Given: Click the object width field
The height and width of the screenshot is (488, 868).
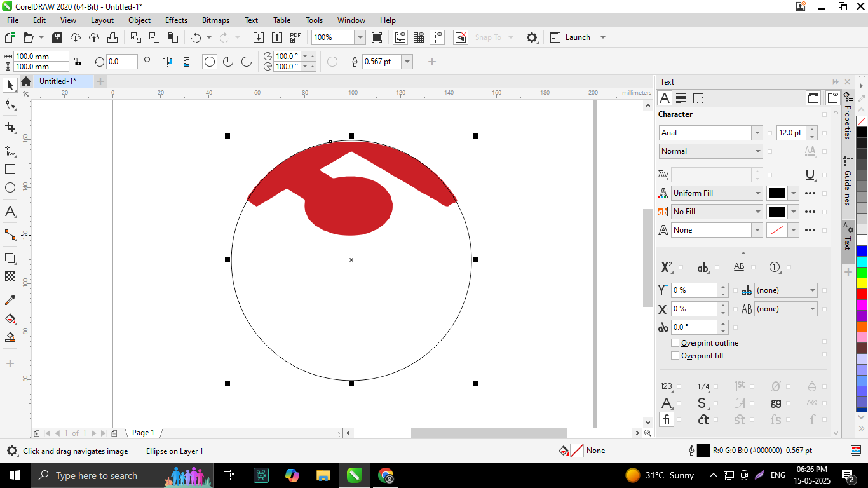Looking at the screenshot, I should coord(41,57).
